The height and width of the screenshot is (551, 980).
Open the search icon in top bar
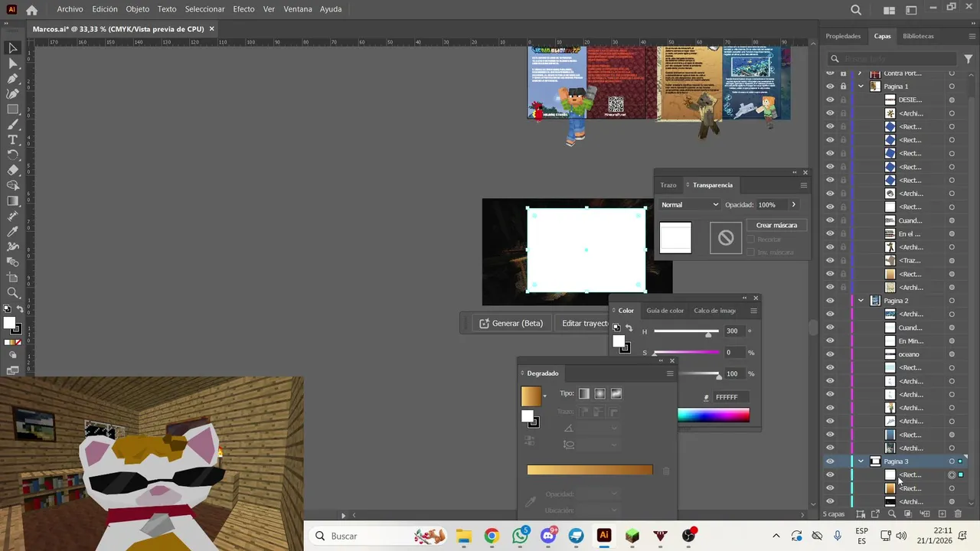click(x=856, y=10)
